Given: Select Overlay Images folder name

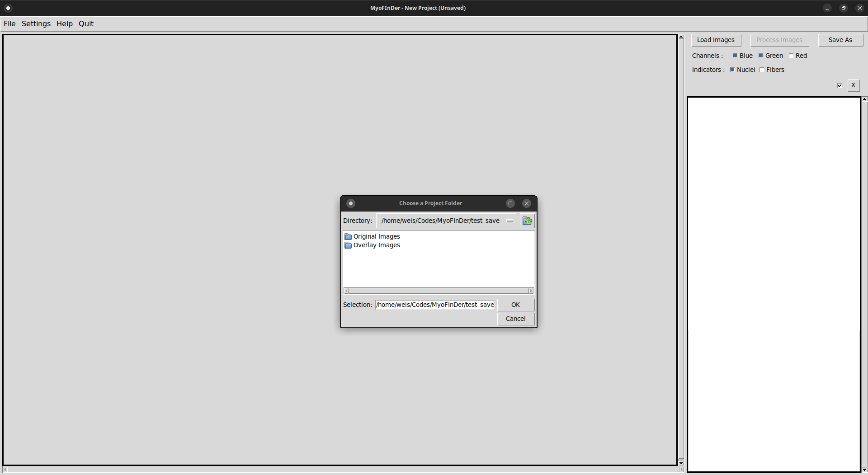Looking at the screenshot, I should coord(377,245).
